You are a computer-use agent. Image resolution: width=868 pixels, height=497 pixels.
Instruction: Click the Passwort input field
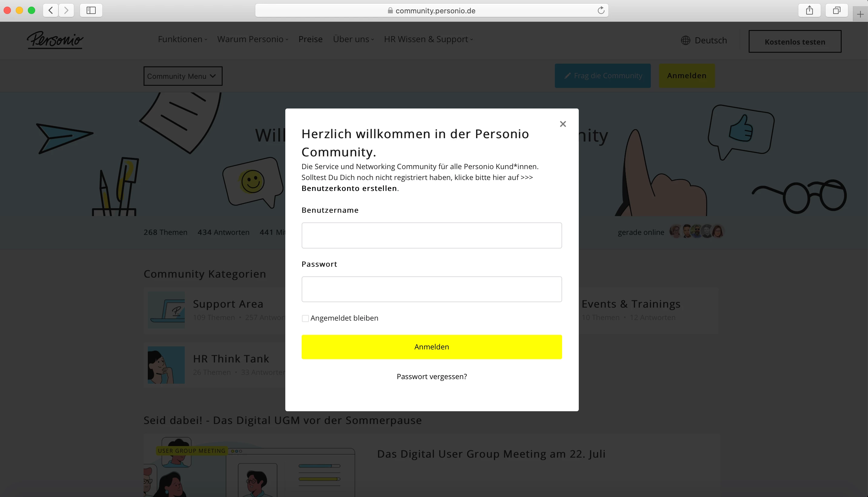coord(432,289)
